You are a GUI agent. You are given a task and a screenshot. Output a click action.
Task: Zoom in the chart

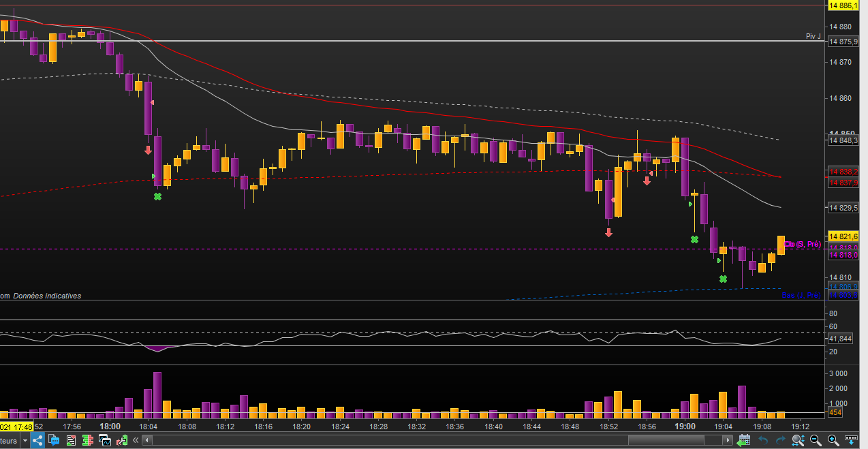833,440
